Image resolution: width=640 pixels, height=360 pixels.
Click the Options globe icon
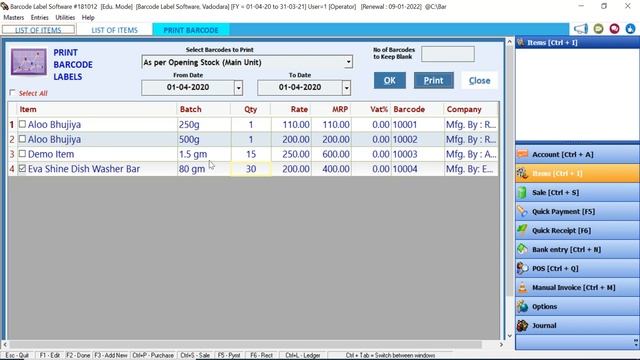pyautogui.click(x=522, y=306)
